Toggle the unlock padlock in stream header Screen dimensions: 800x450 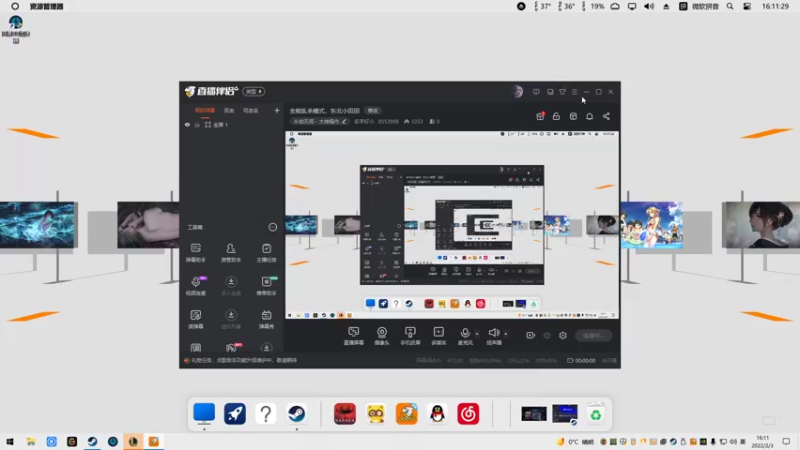[x=556, y=116]
